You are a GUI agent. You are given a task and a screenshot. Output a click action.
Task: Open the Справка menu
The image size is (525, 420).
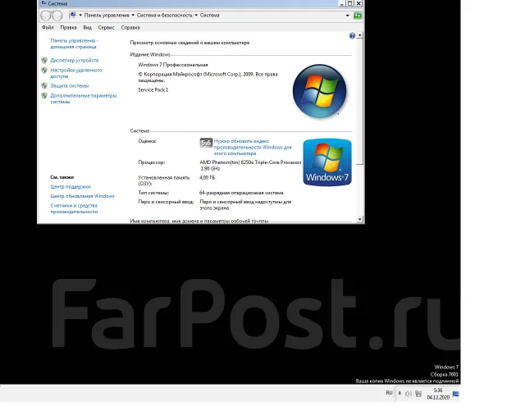click(130, 27)
